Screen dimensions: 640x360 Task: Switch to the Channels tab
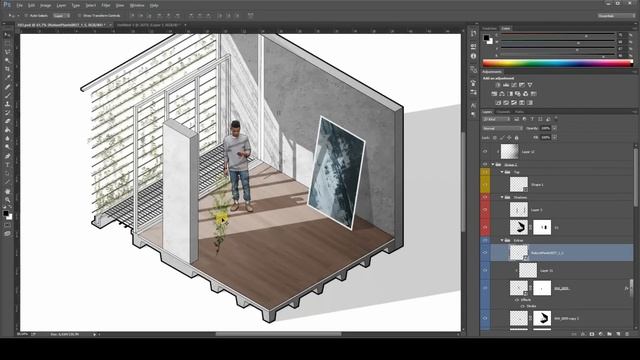[503, 111]
